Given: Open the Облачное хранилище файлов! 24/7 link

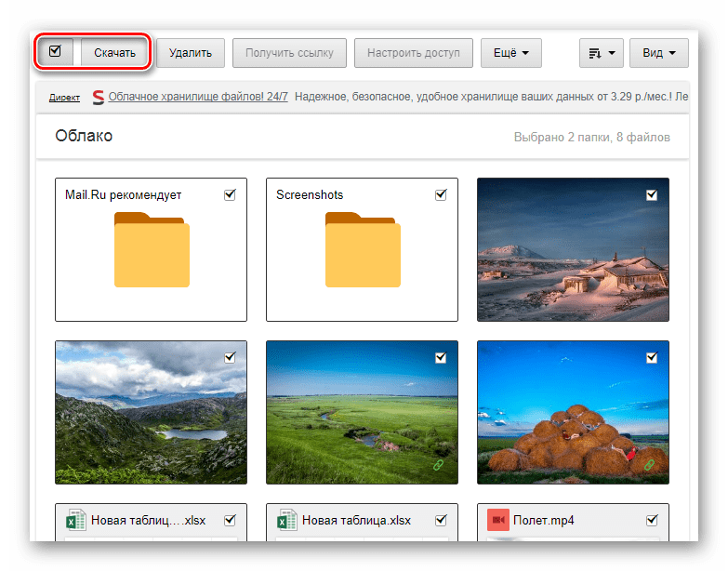Looking at the screenshot, I should click(x=198, y=97).
